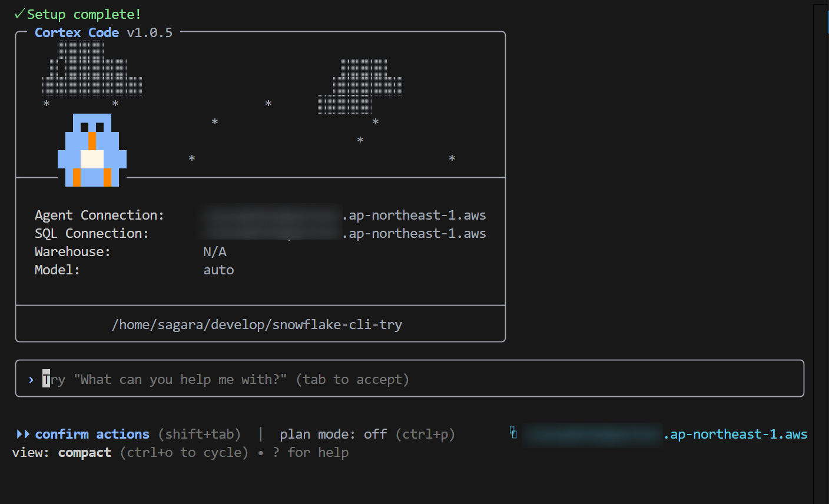829x504 pixels.
Task: Focus the prompt input field
Action: (x=410, y=379)
